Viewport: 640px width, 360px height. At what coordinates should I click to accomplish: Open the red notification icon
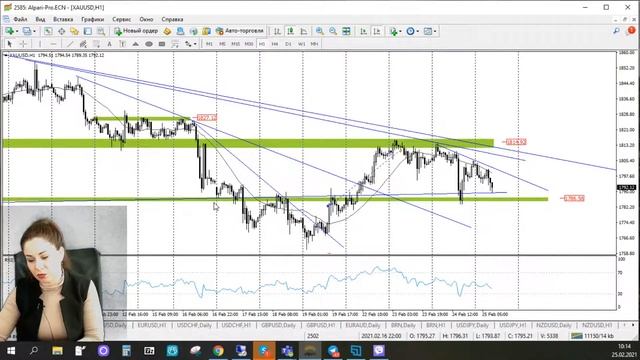click(x=631, y=30)
